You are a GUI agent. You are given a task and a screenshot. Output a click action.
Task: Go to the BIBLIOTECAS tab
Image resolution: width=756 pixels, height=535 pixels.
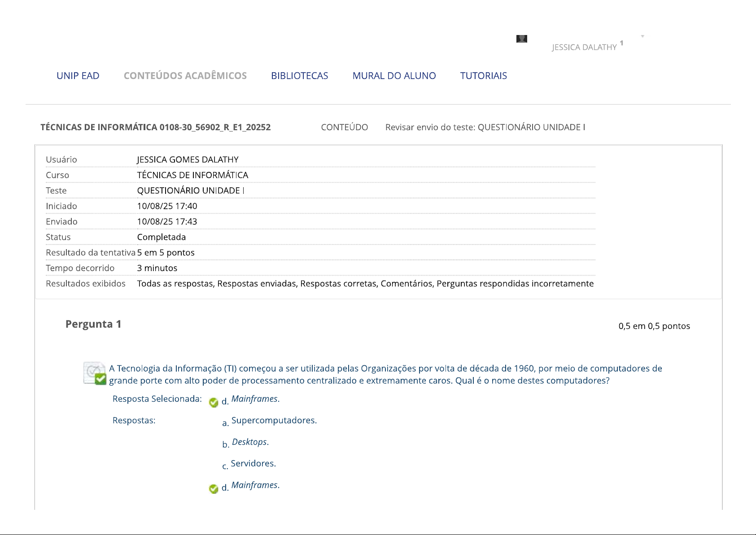(x=299, y=76)
